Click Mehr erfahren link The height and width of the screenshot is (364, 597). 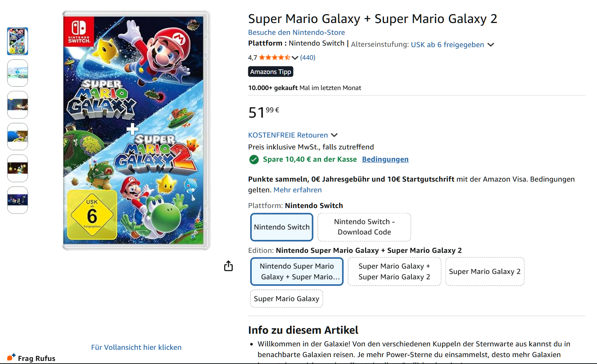(x=297, y=190)
